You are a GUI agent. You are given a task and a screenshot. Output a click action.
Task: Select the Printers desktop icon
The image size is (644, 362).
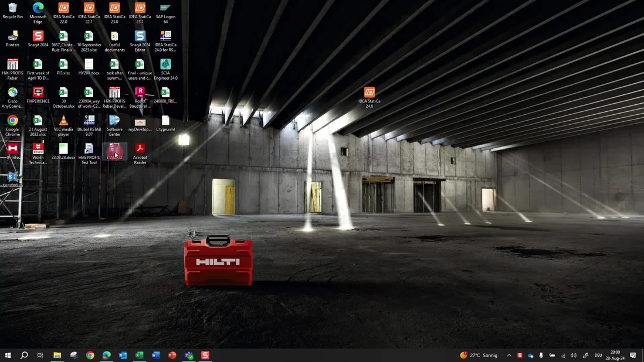pos(12,39)
